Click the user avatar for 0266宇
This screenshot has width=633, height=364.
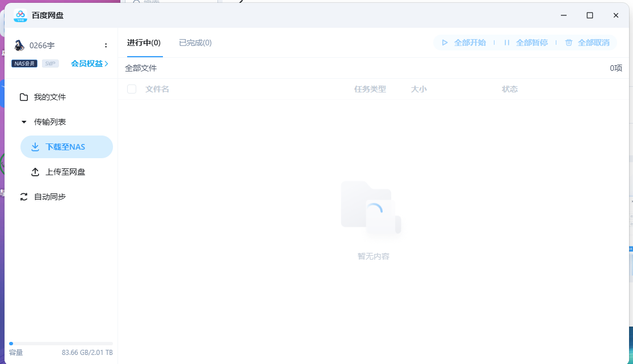point(19,45)
